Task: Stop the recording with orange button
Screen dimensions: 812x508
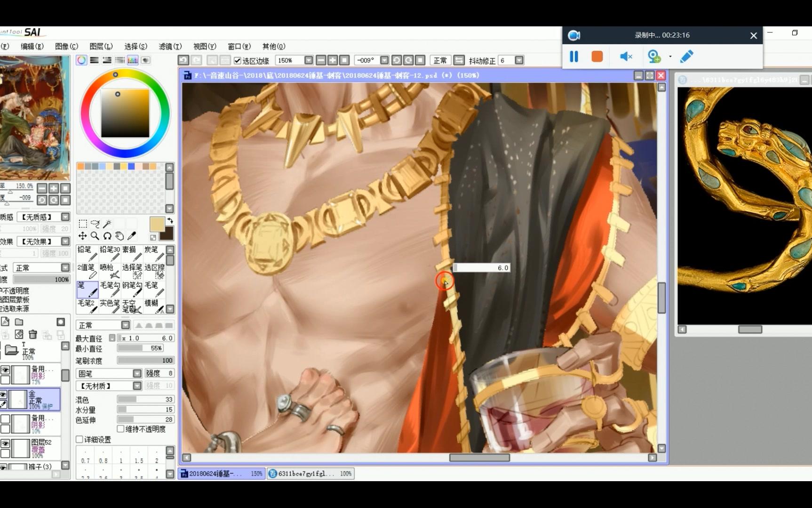Action: pyautogui.click(x=597, y=56)
